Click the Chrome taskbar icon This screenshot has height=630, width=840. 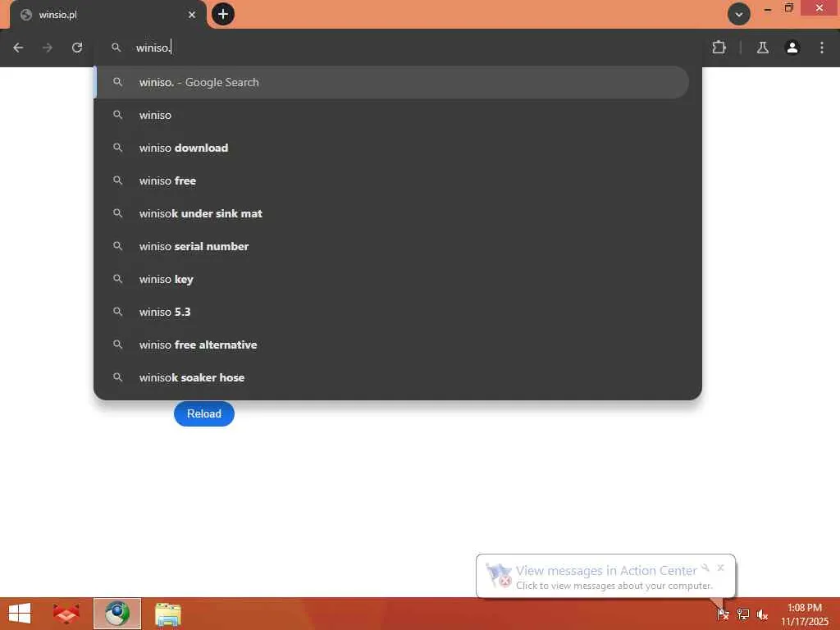[x=117, y=614]
